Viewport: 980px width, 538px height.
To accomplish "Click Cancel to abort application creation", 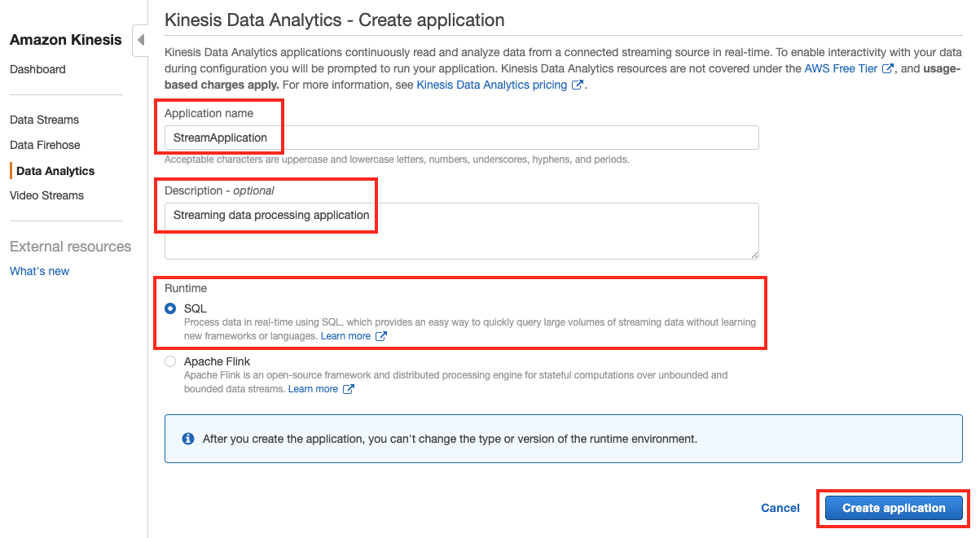I will 780,507.
